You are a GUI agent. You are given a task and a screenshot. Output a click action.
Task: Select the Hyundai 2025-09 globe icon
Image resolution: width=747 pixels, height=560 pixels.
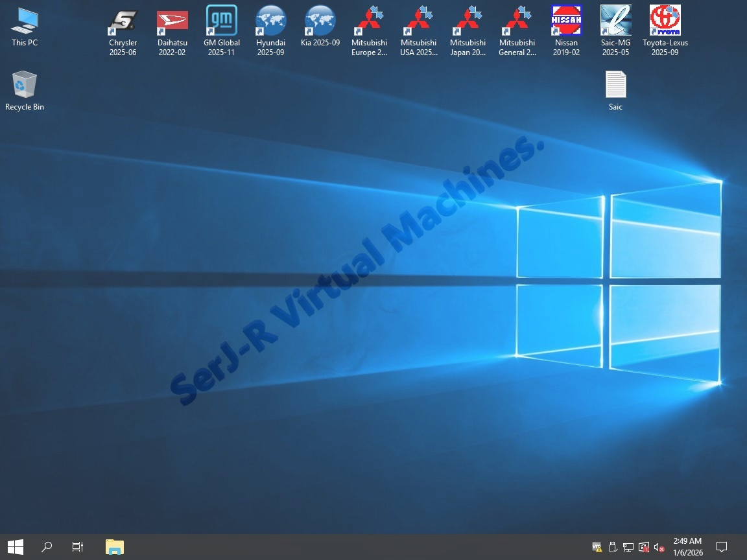[x=270, y=21]
